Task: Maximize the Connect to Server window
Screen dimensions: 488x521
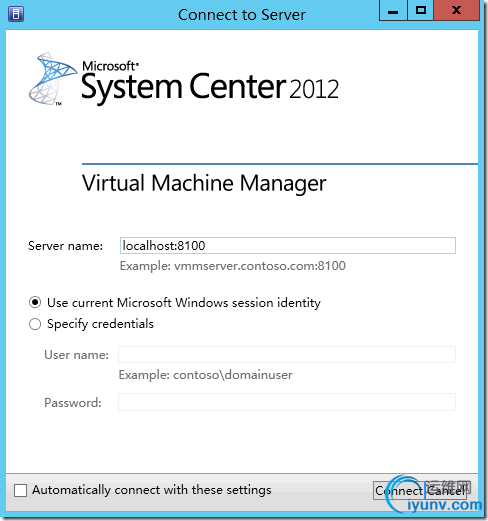Action: tap(421, 11)
